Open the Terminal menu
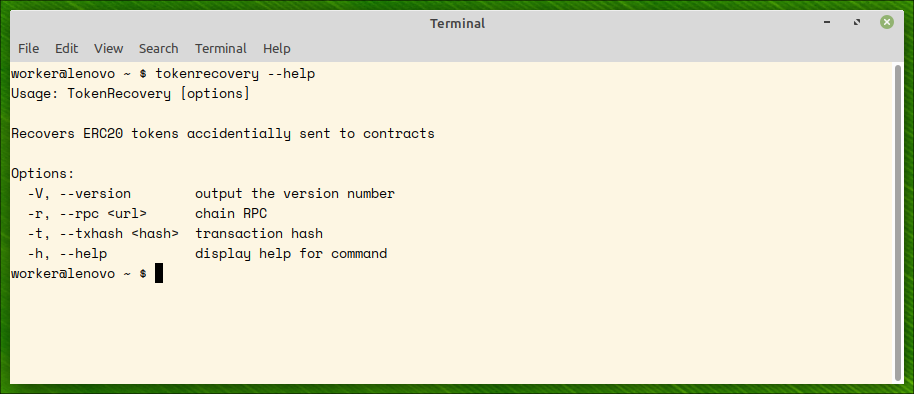The image size is (914, 394). (221, 48)
